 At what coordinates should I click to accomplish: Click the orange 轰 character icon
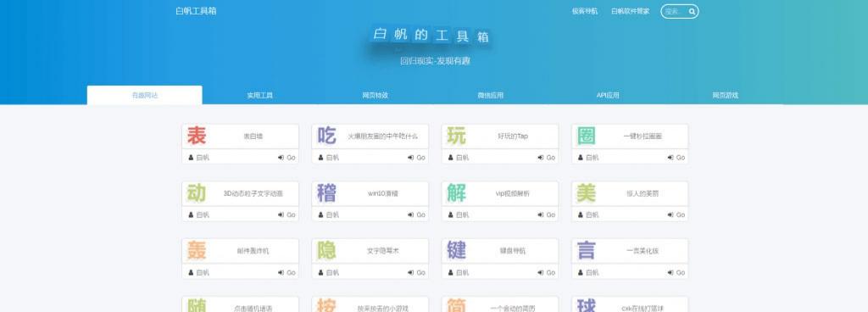[x=197, y=251]
